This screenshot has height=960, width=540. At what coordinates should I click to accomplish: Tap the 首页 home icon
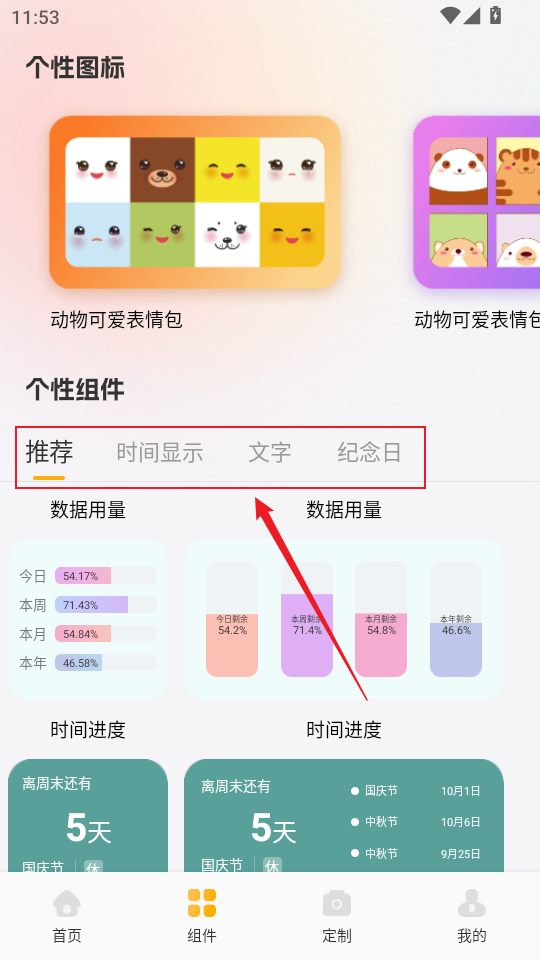(67, 904)
